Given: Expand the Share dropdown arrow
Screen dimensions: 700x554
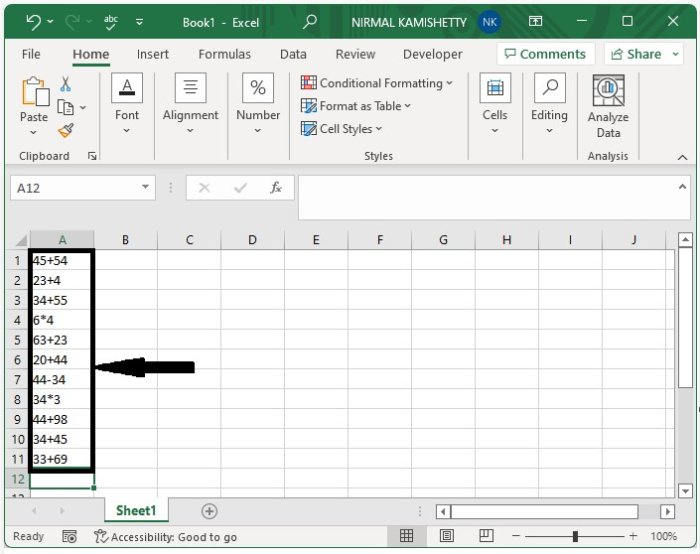Looking at the screenshot, I should click(x=675, y=54).
